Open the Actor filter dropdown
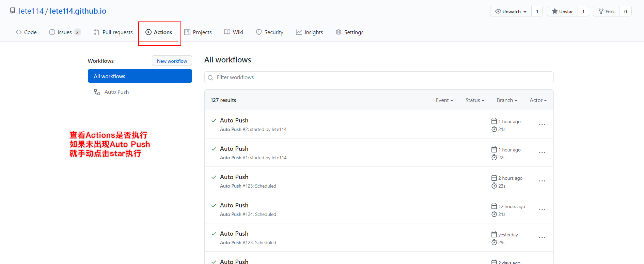Image resolution: width=644 pixels, height=264 pixels. [x=538, y=100]
